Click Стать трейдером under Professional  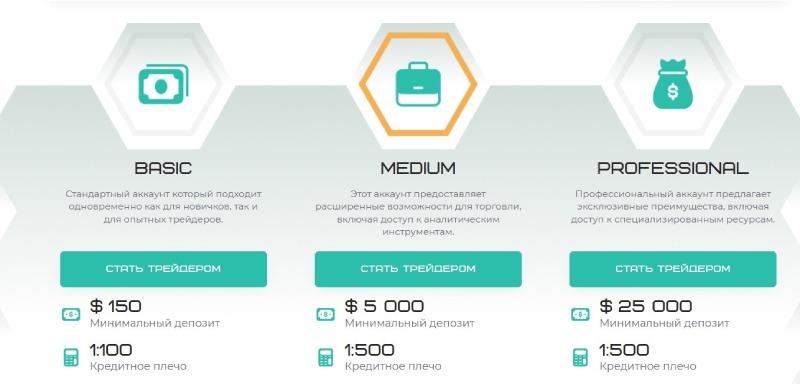pyautogui.click(x=672, y=269)
